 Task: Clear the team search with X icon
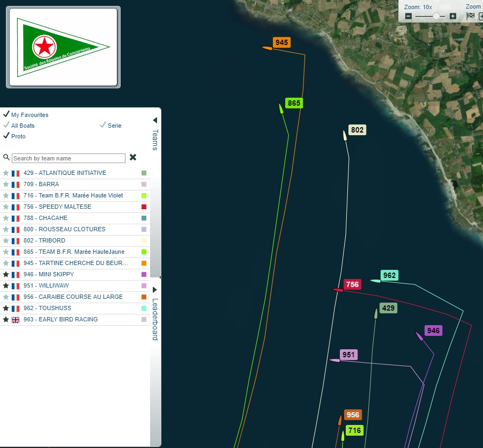[x=133, y=158]
